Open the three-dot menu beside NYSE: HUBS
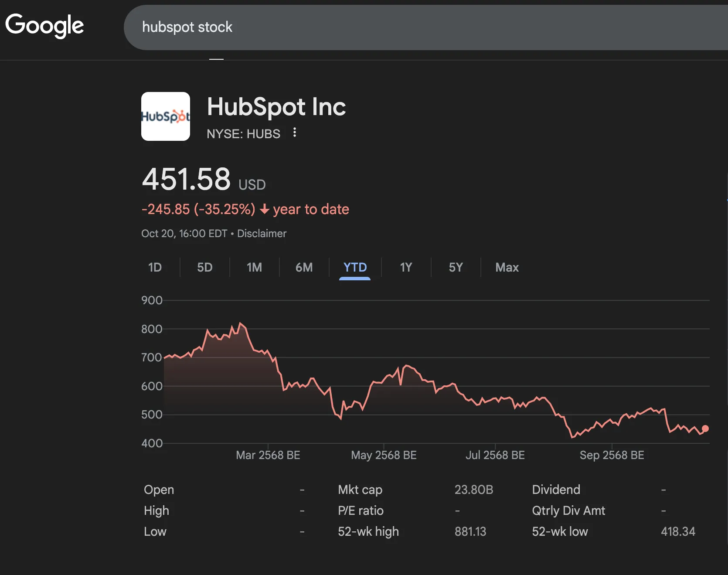 point(295,133)
